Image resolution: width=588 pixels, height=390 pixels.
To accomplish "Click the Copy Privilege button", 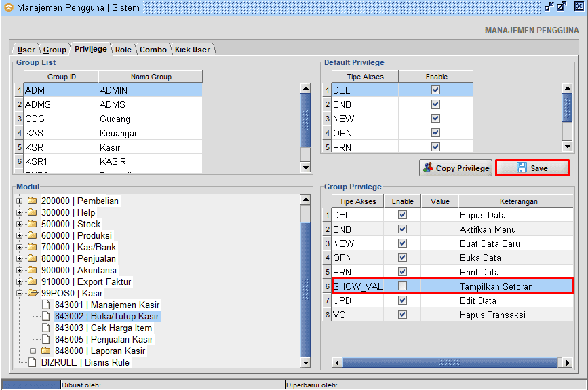I will 456,168.
